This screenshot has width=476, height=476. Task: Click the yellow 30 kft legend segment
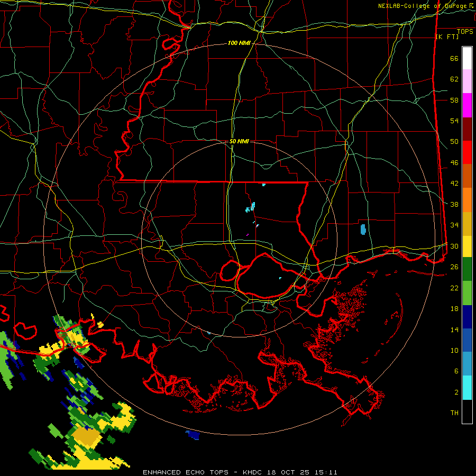467,246
